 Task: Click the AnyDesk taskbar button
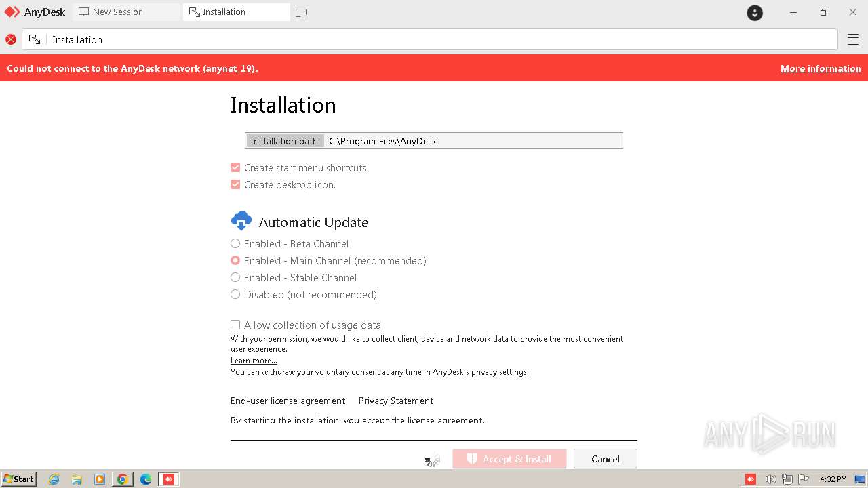pyautogui.click(x=169, y=479)
